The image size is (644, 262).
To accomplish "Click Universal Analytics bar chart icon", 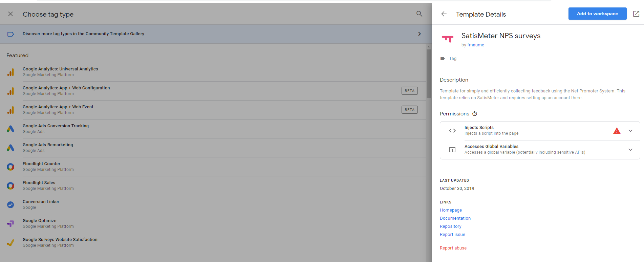I will click(10, 72).
